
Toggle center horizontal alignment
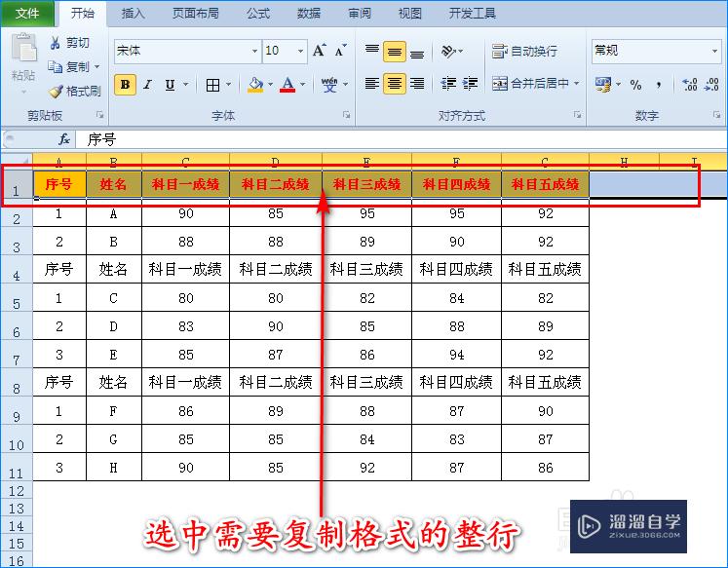[x=395, y=84]
